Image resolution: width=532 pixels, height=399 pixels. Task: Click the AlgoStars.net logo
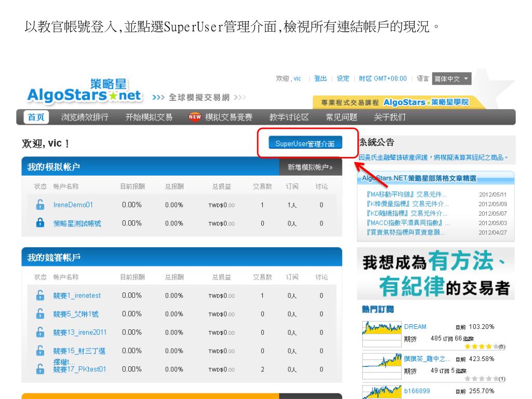point(84,91)
